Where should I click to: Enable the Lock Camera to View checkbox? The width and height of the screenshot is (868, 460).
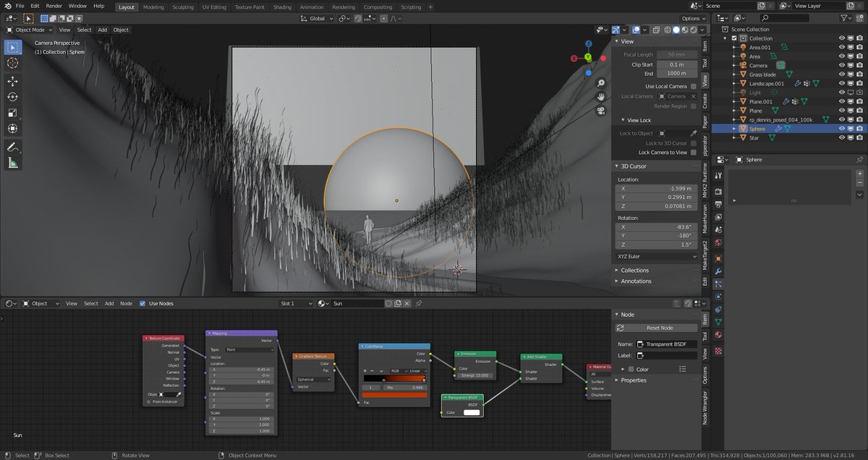pos(693,153)
